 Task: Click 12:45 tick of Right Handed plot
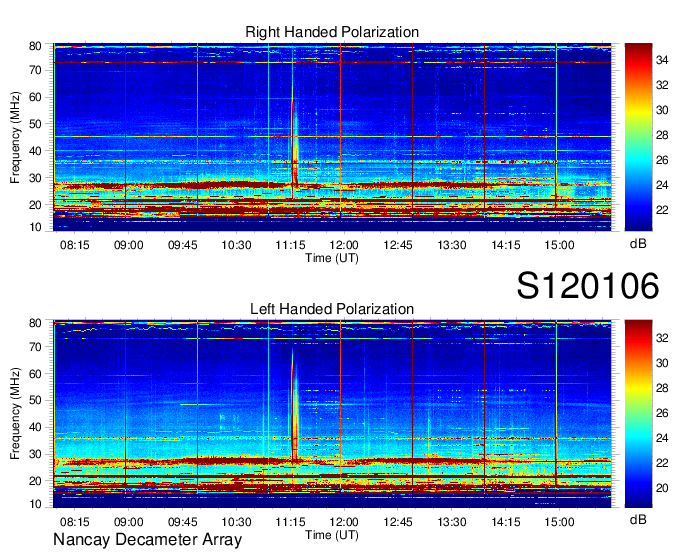tap(398, 245)
